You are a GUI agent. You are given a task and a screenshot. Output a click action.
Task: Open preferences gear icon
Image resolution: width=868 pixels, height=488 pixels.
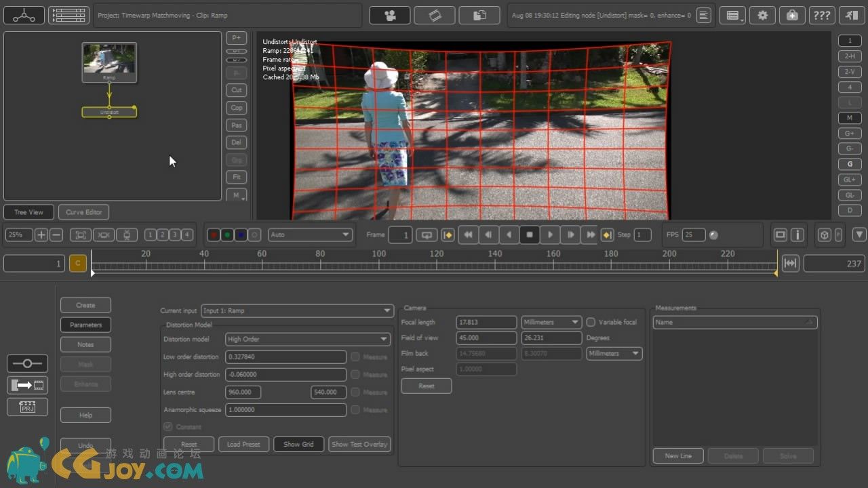coord(762,15)
